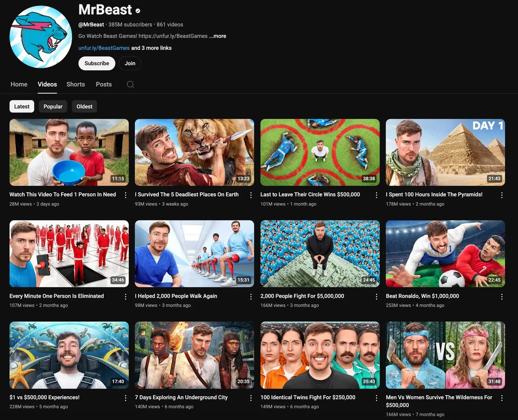Open the Posts tab
The image size is (518, 420).
click(x=104, y=84)
